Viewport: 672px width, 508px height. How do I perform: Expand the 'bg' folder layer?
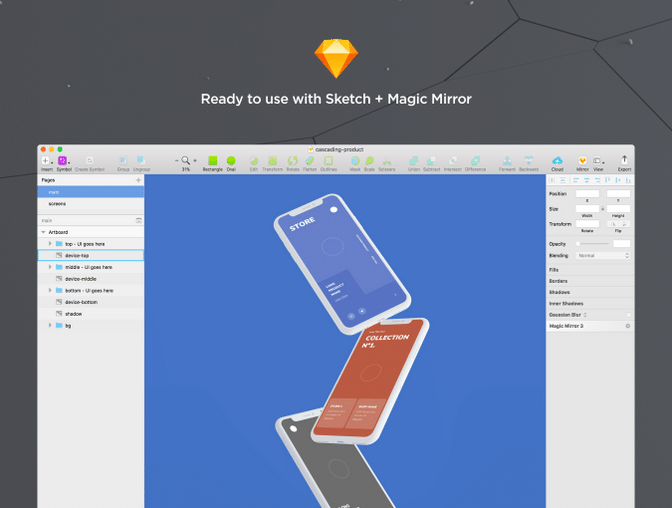point(50,325)
